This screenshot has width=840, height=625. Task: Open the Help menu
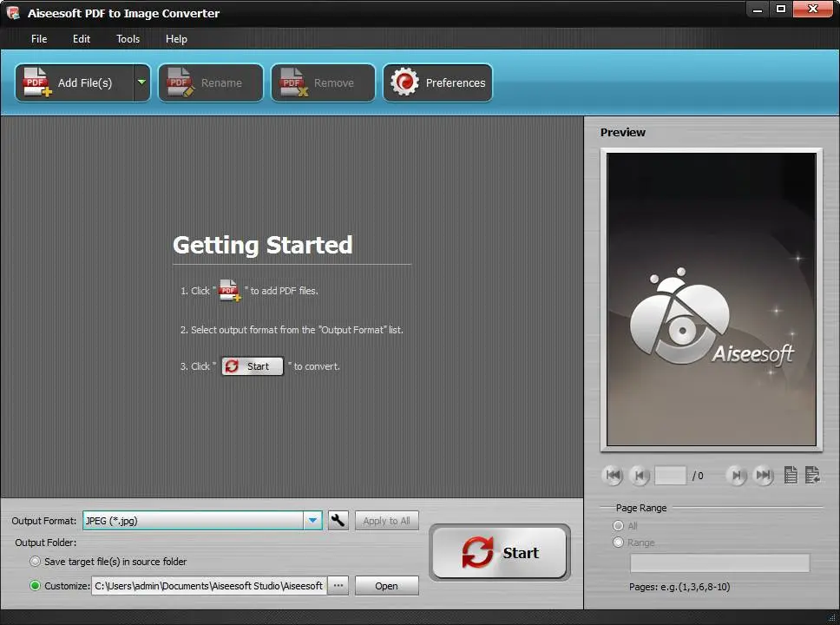pos(176,38)
